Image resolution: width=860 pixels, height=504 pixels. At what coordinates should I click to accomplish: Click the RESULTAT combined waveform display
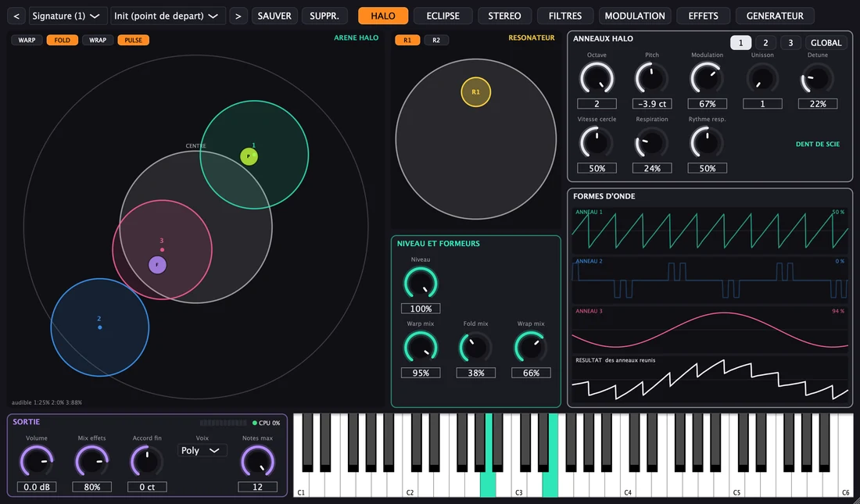pyautogui.click(x=710, y=380)
